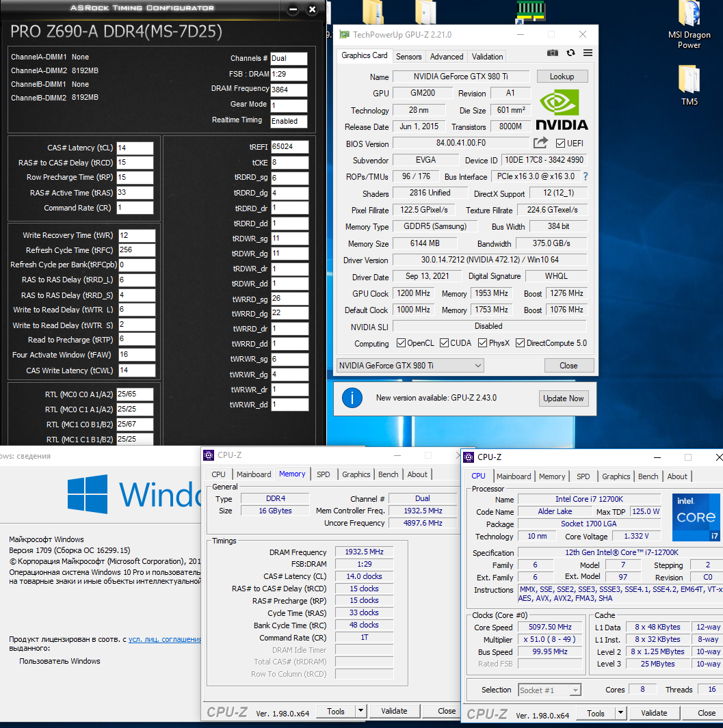Click the Lookup button in GPU-Z
The width and height of the screenshot is (723, 728).
click(562, 76)
